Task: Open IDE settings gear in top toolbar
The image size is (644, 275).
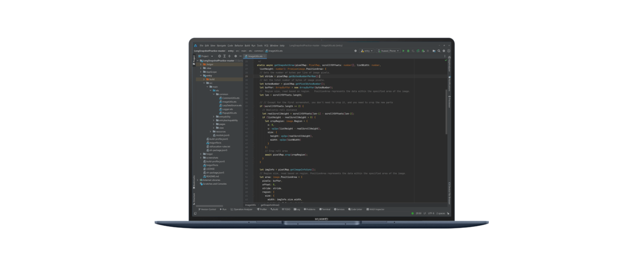Action: click(444, 51)
